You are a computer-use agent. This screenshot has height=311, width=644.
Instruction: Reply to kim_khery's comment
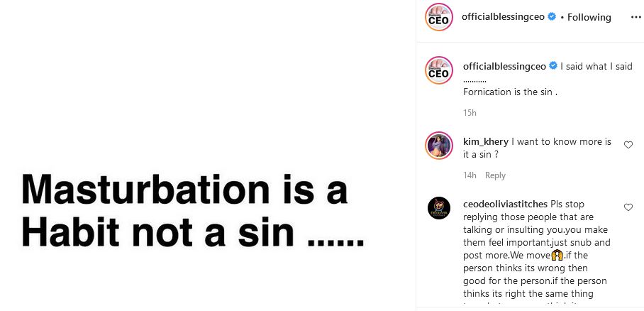[x=495, y=175]
